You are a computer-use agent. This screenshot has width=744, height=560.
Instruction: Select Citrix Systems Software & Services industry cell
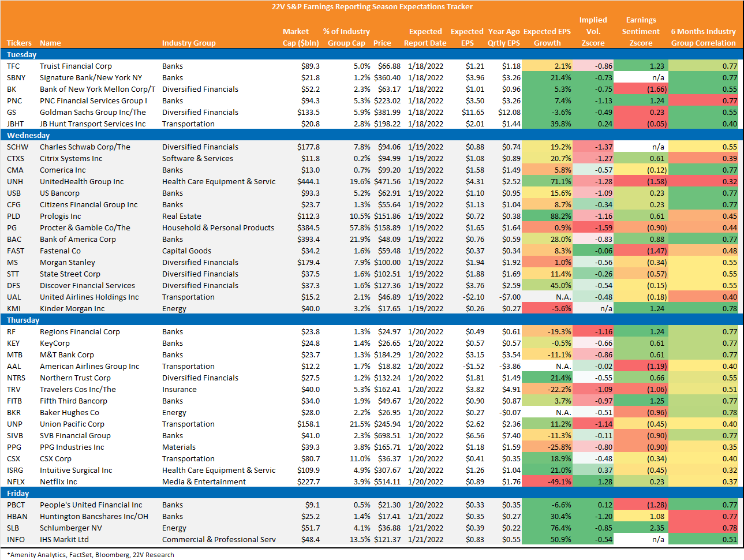[197, 158]
